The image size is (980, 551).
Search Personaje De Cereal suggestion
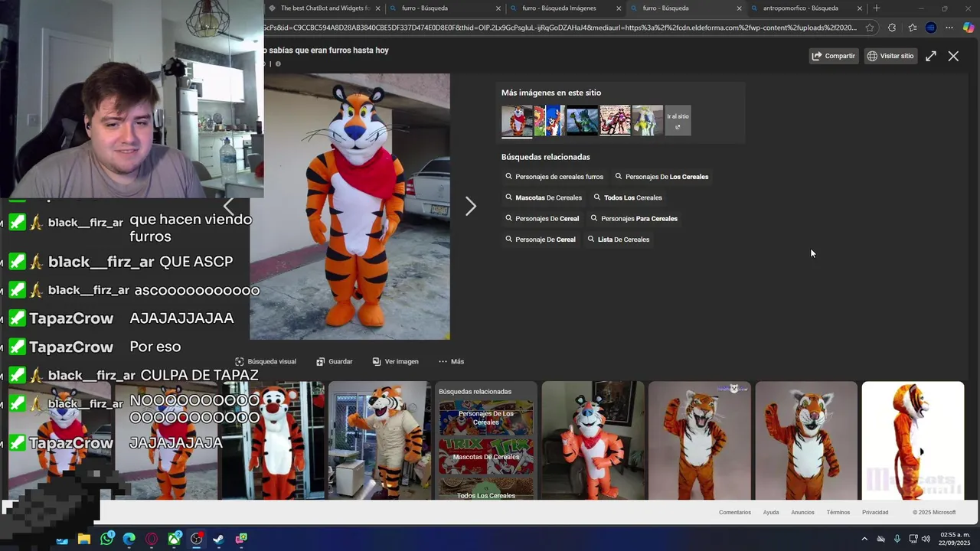pyautogui.click(x=541, y=240)
